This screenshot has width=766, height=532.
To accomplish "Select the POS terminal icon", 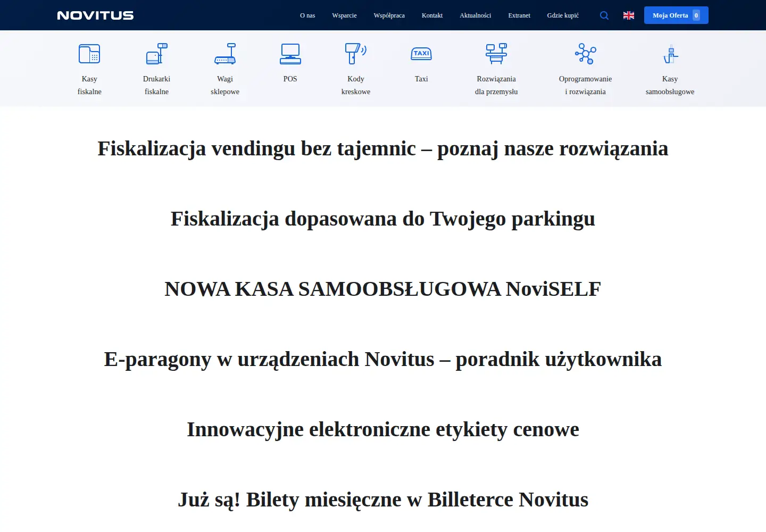I will point(290,54).
